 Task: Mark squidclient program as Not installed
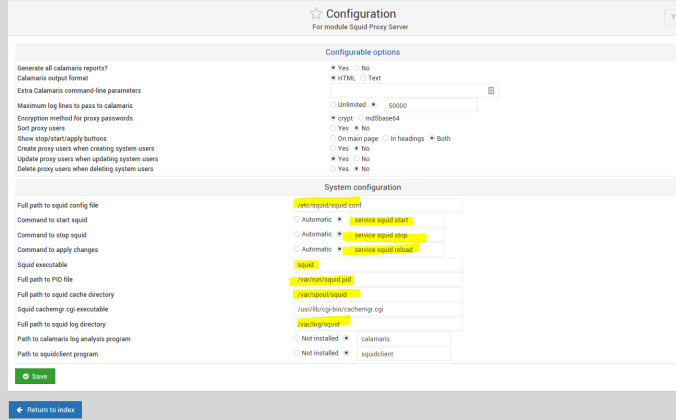click(297, 353)
